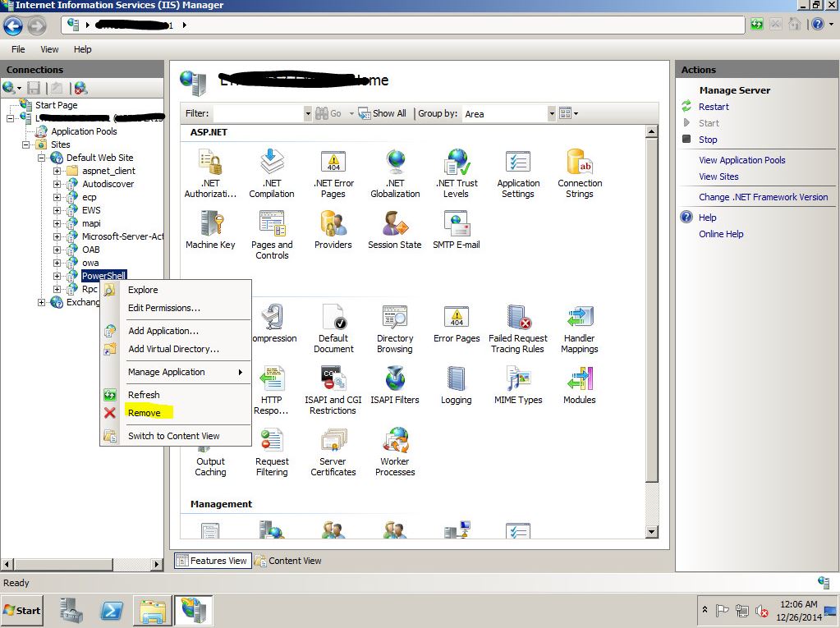Open Worker Processes feature
Screen dimensions: 840x628
(395, 452)
